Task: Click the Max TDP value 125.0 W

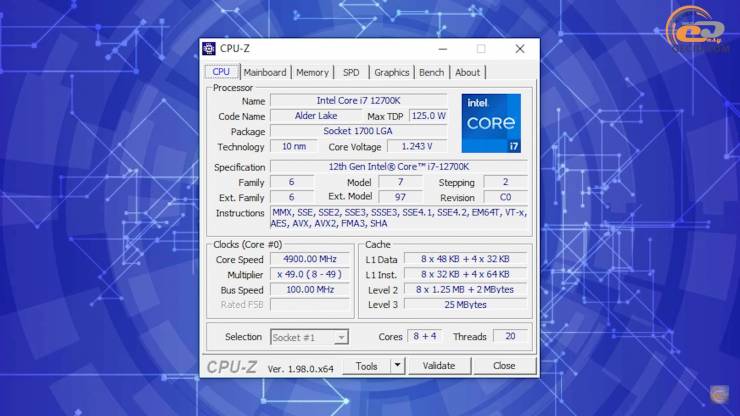Action: click(x=428, y=116)
